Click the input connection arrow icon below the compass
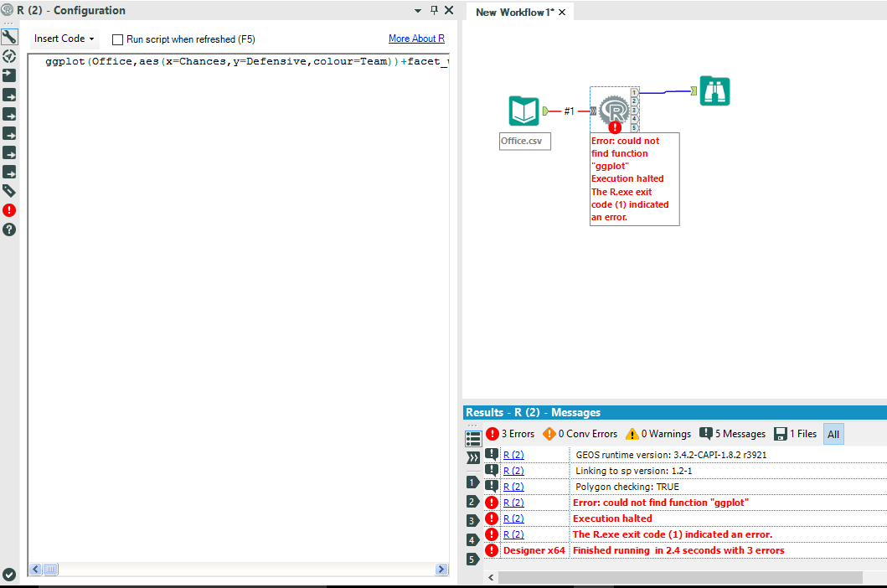The height and width of the screenshot is (588, 887). [9, 75]
